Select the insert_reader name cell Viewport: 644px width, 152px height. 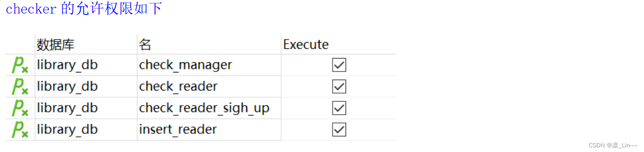pyautogui.click(x=209, y=130)
